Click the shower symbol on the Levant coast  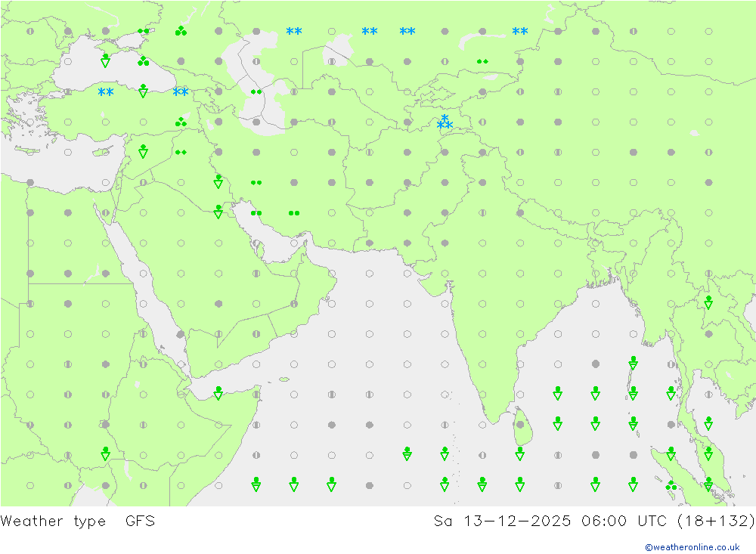143,151
